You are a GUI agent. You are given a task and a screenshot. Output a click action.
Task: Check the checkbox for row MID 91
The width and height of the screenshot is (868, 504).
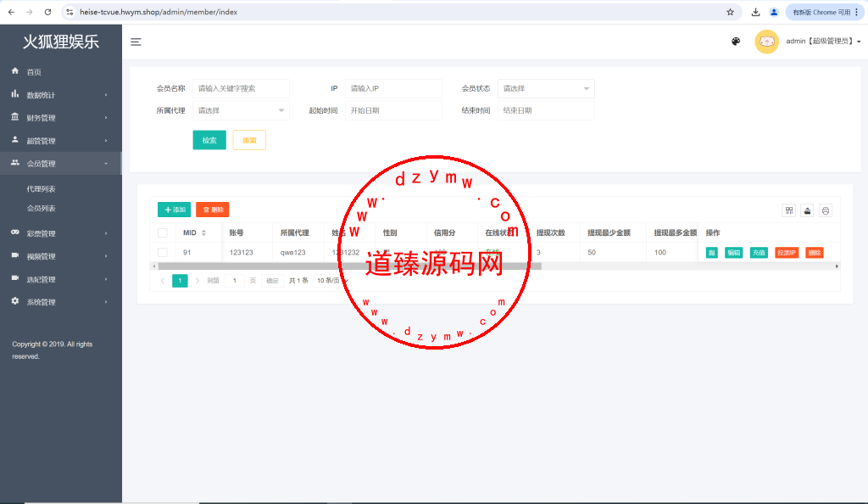point(162,253)
